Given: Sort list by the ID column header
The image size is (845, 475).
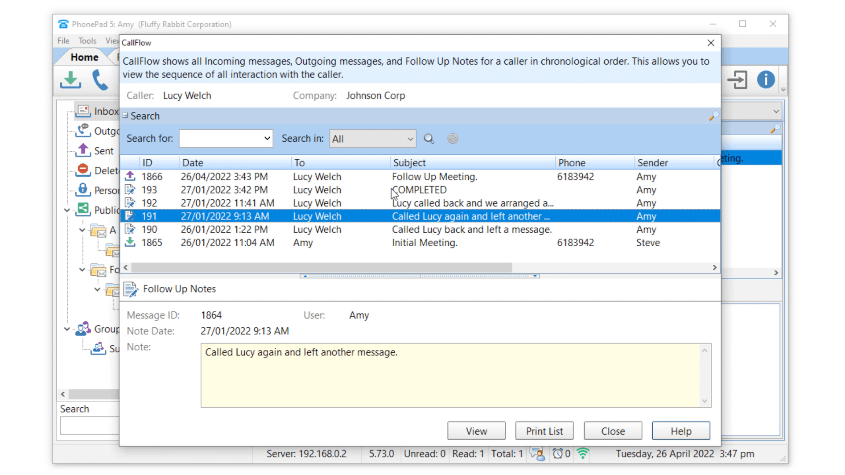Looking at the screenshot, I should coord(159,162).
